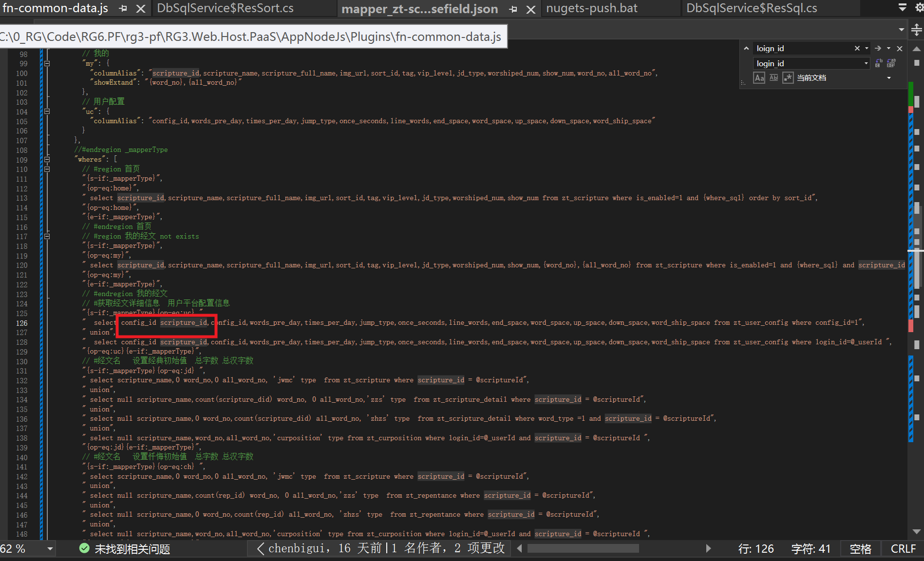The height and width of the screenshot is (561, 924).
Task: Select the fn-common-data.js tab
Action: point(55,8)
